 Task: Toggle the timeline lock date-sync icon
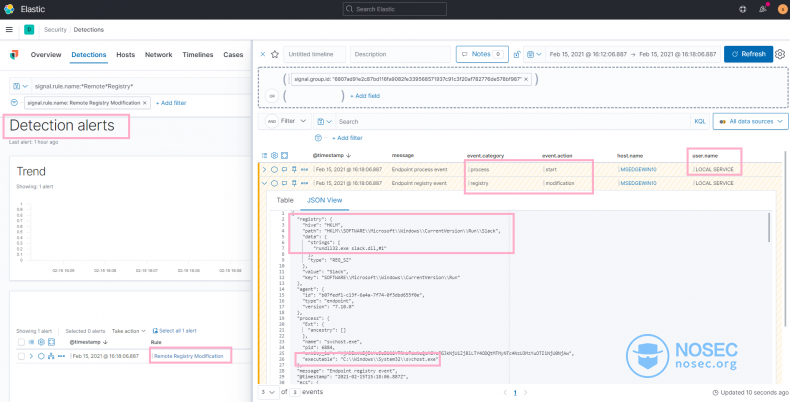pos(516,54)
